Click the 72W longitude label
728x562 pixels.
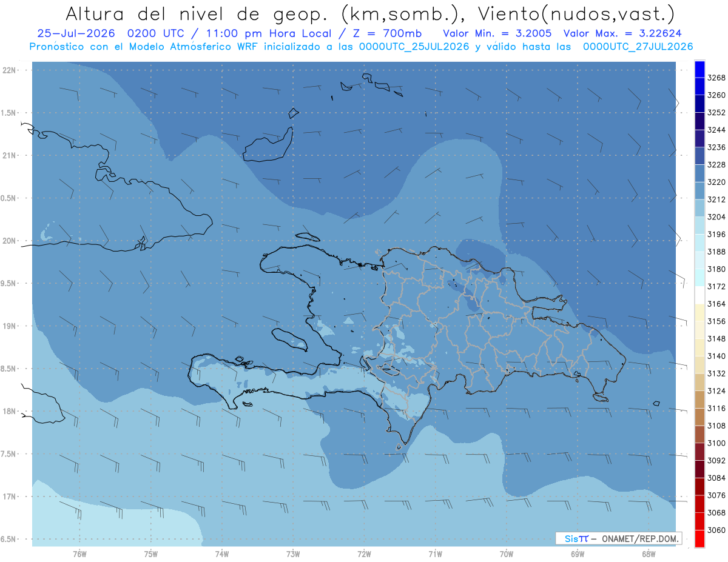(364, 554)
